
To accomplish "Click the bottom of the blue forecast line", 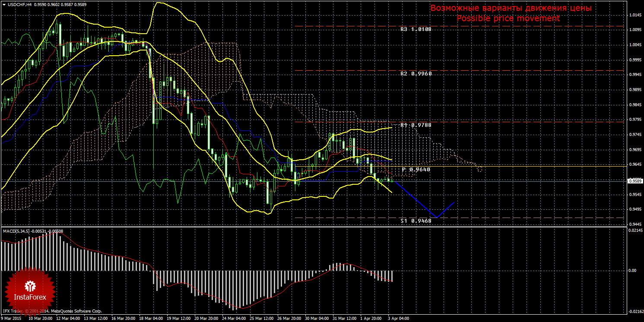I will 437,217.
